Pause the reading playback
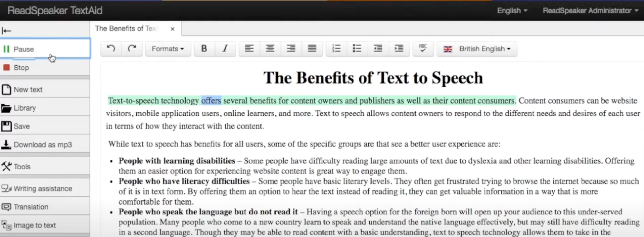644x237 pixels. (x=45, y=49)
